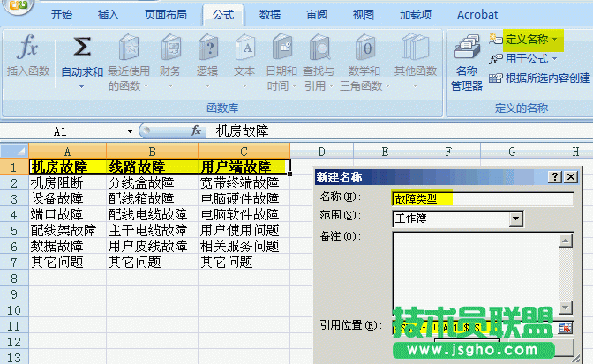Switch to the Page Layout (页面布局) tab
Image resolution: width=593 pixels, height=364 pixels.
pos(166,15)
